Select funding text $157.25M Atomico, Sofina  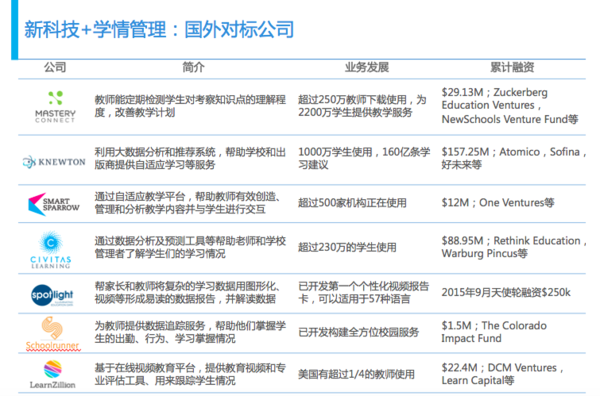pyautogui.click(x=514, y=158)
